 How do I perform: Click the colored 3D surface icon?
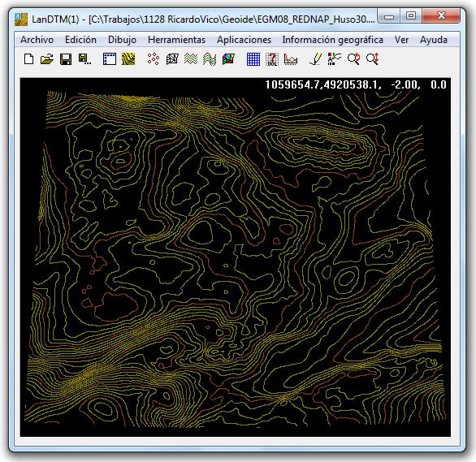228,58
